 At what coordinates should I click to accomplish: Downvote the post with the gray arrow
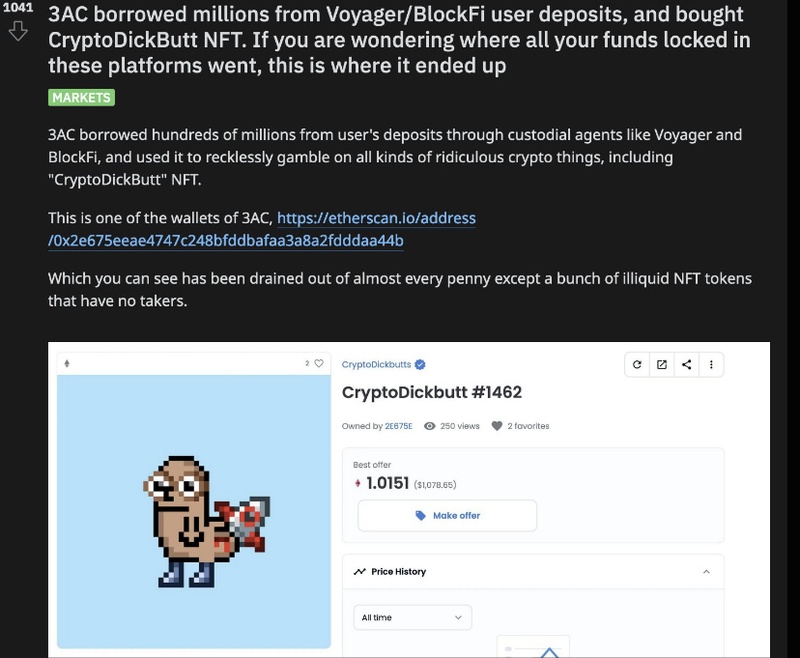[x=18, y=31]
